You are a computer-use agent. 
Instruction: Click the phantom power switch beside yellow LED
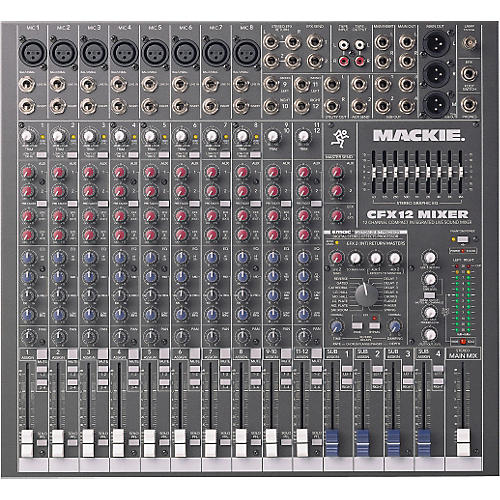coord(463,239)
